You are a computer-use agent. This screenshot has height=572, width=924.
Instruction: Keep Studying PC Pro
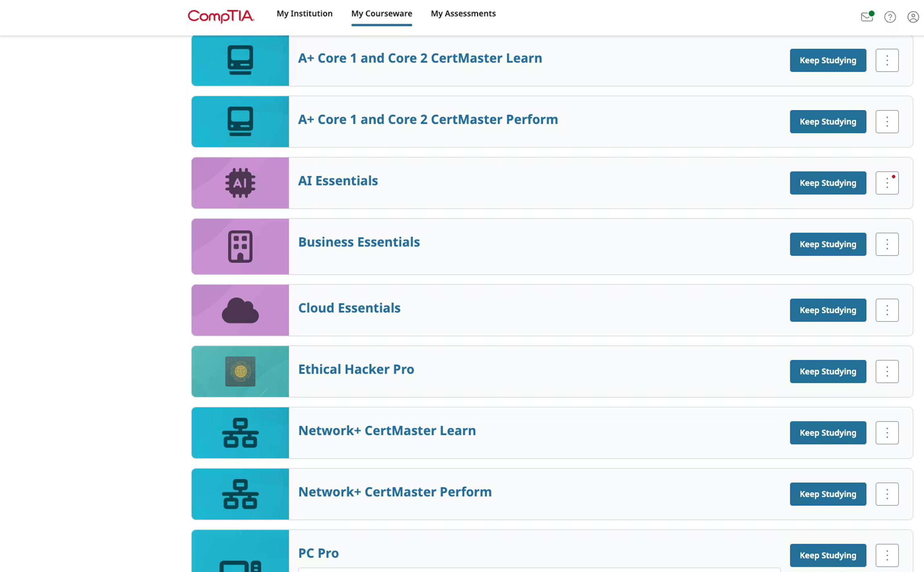pyautogui.click(x=828, y=555)
